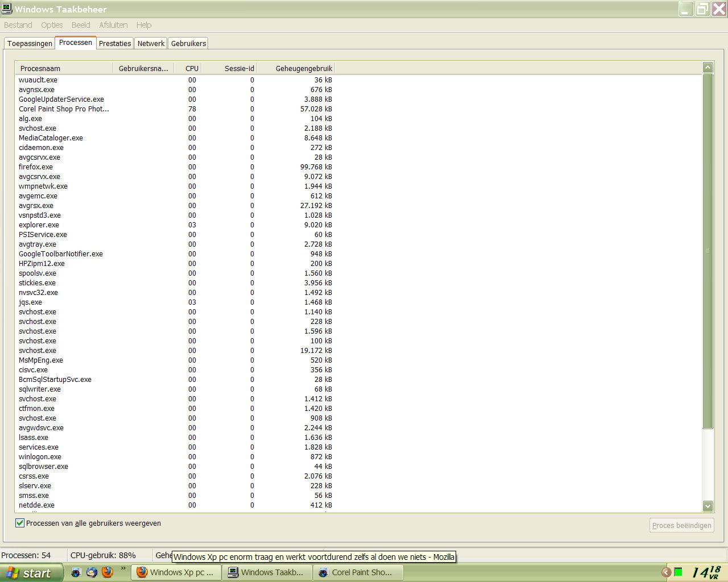Switch to the Windows Xp pc Firefox taskbar button

pyautogui.click(x=176, y=572)
